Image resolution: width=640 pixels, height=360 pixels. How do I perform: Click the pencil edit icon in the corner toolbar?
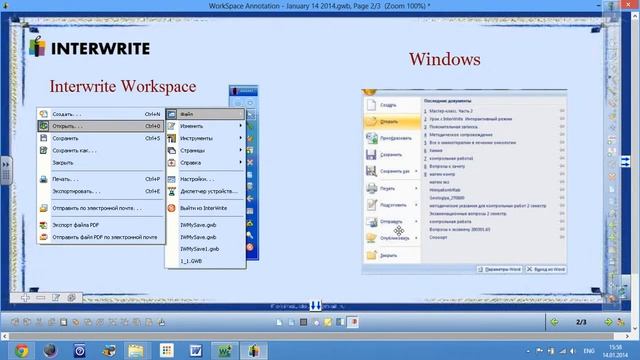tap(56, 298)
